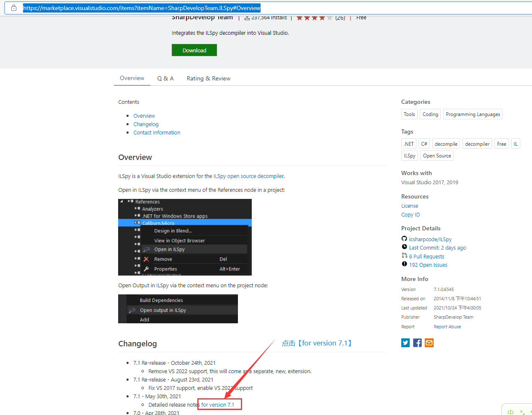Click the Overview section heading
The width and height of the screenshot is (532, 415).
click(135, 157)
